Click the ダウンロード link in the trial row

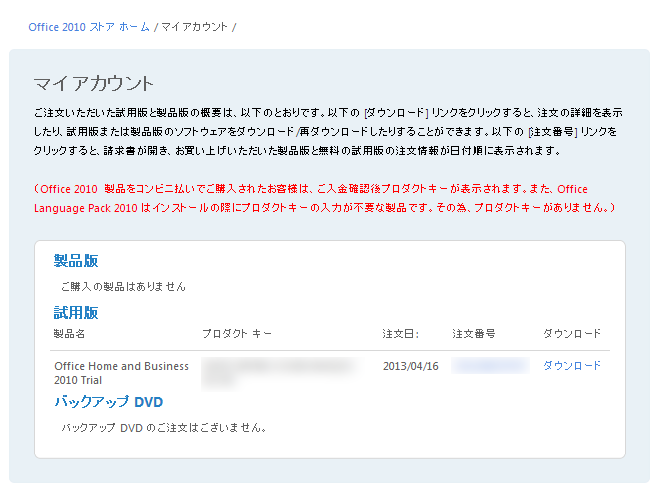tap(572, 366)
